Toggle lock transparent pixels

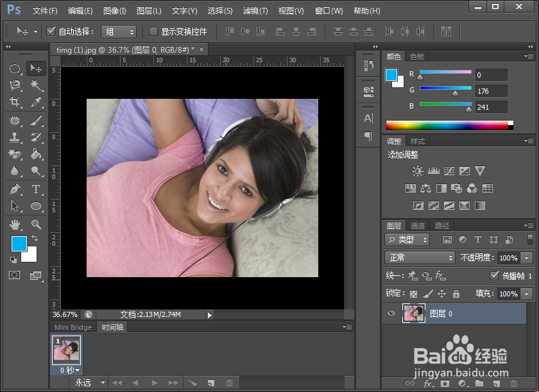[x=413, y=294]
